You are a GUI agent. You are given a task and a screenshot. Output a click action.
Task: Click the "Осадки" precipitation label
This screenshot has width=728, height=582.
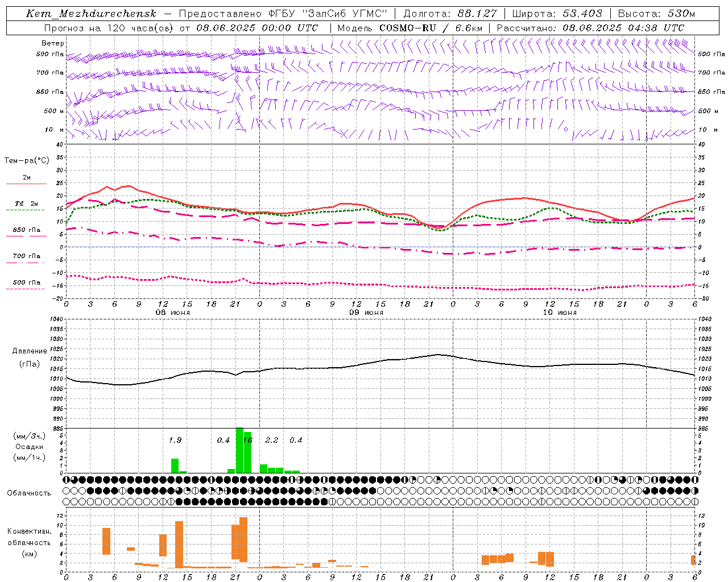[30, 447]
